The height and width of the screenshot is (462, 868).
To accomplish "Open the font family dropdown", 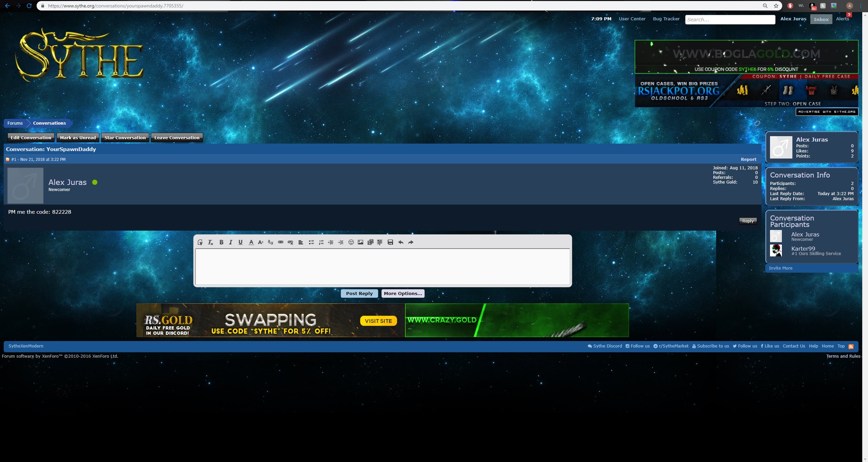I will point(270,242).
